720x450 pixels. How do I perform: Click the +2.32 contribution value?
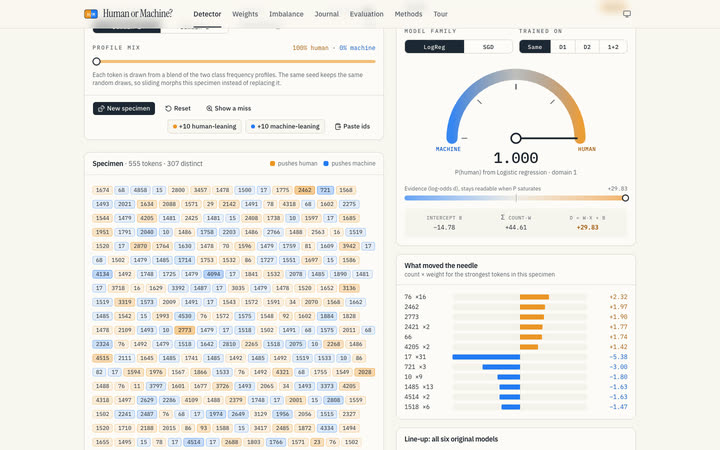click(618, 297)
